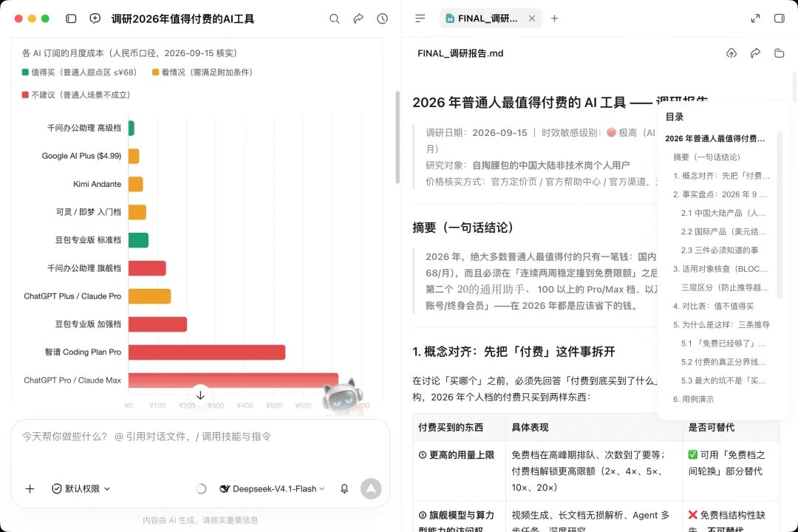This screenshot has height=532, width=798.
Task: Jump to 6. 用例演示 outline entry
Action: pyautogui.click(x=693, y=399)
